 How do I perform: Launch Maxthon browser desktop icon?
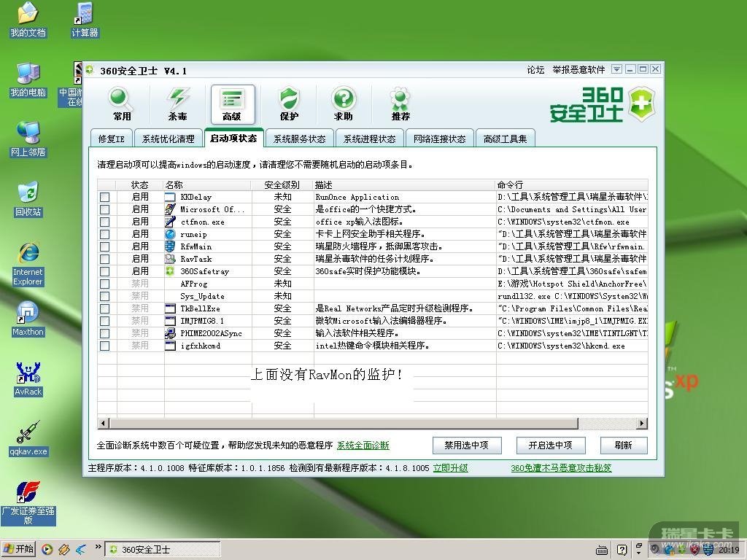click(28, 319)
